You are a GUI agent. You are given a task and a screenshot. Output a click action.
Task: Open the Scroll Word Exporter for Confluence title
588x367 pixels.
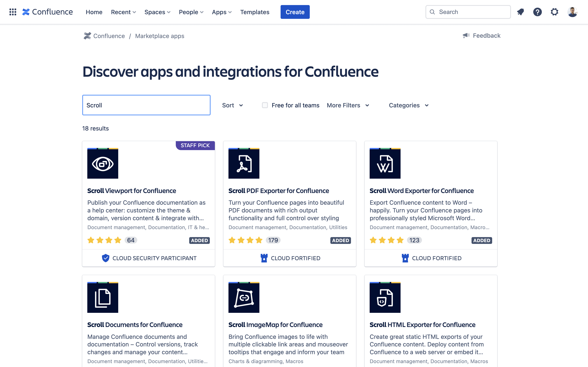pos(422,191)
